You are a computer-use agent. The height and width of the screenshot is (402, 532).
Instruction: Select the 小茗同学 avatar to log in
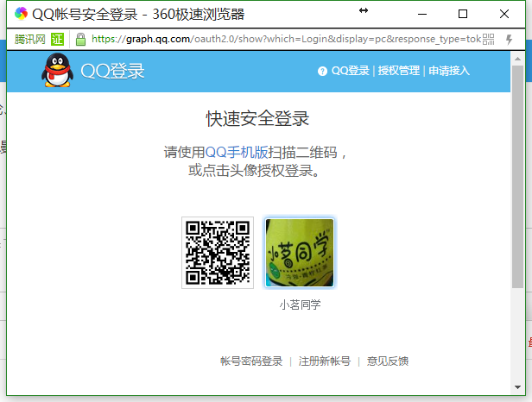(x=299, y=253)
